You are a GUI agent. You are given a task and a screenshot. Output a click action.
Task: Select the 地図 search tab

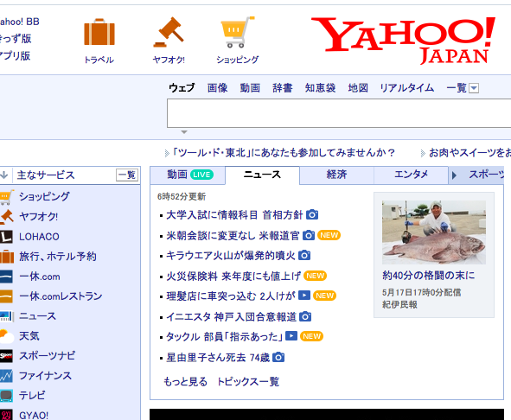(x=358, y=87)
